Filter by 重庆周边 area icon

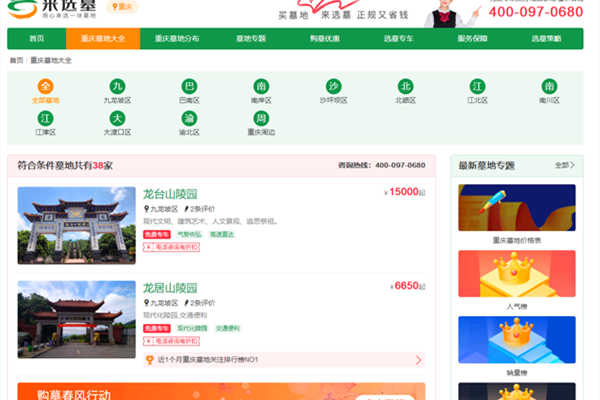[x=261, y=118]
